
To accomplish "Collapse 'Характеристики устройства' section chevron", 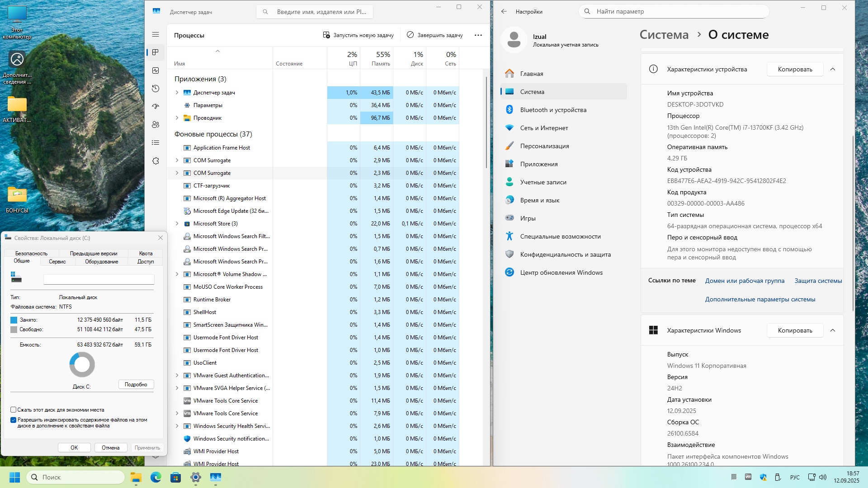I will tap(833, 69).
